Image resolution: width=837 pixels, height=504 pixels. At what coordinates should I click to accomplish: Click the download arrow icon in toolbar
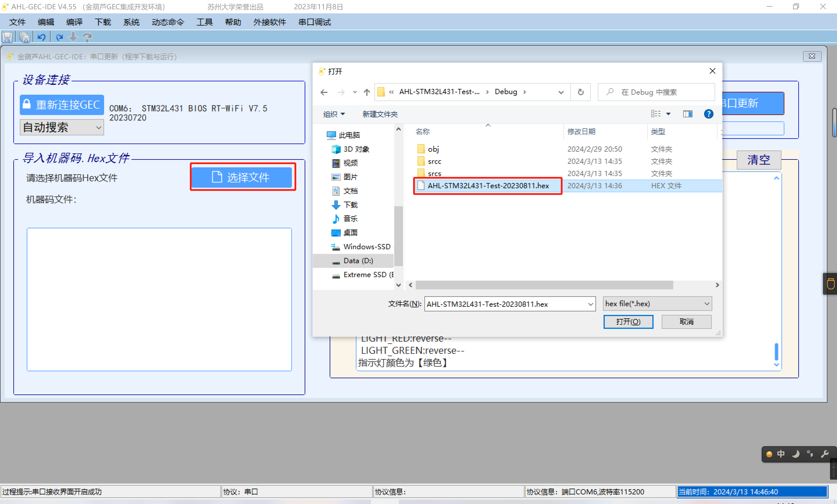click(x=73, y=37)
